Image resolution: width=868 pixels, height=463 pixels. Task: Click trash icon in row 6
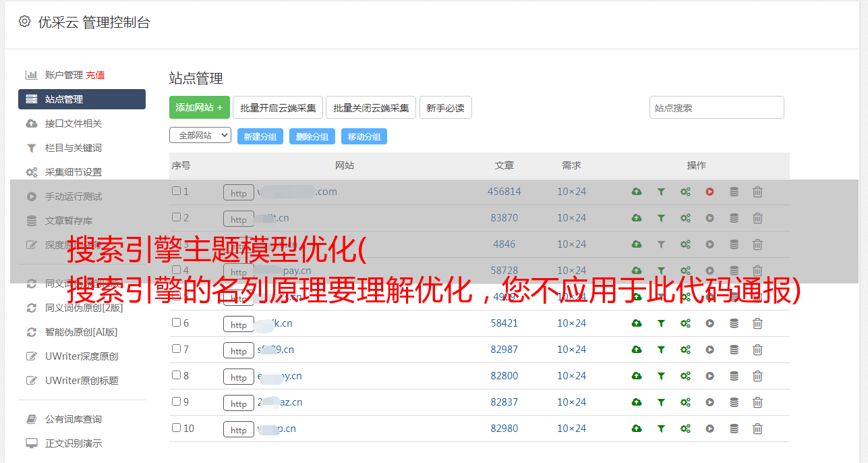point(757,323)
